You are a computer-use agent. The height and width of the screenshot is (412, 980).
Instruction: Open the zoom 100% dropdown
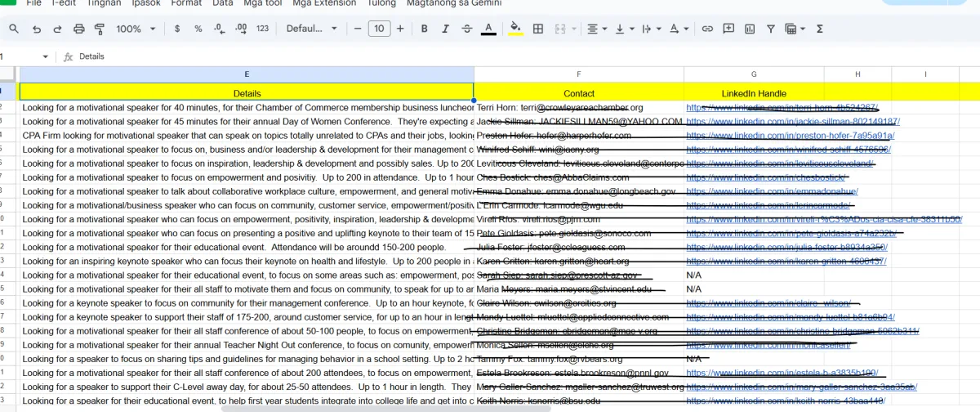[136, 29]
